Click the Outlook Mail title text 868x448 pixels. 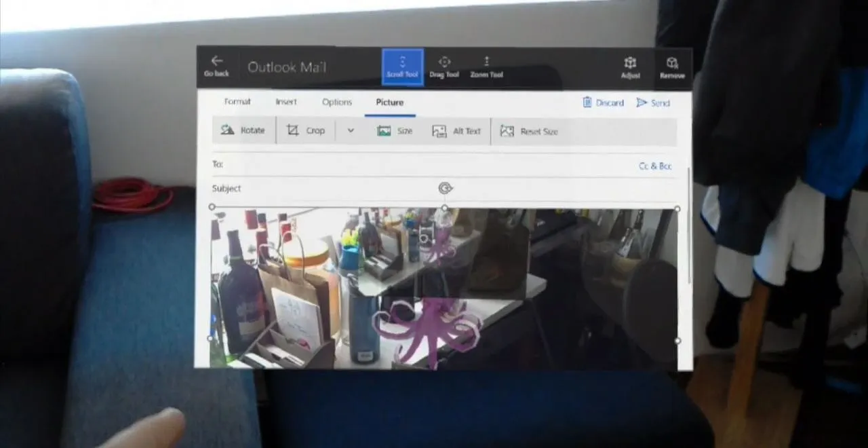pos(287,67)
